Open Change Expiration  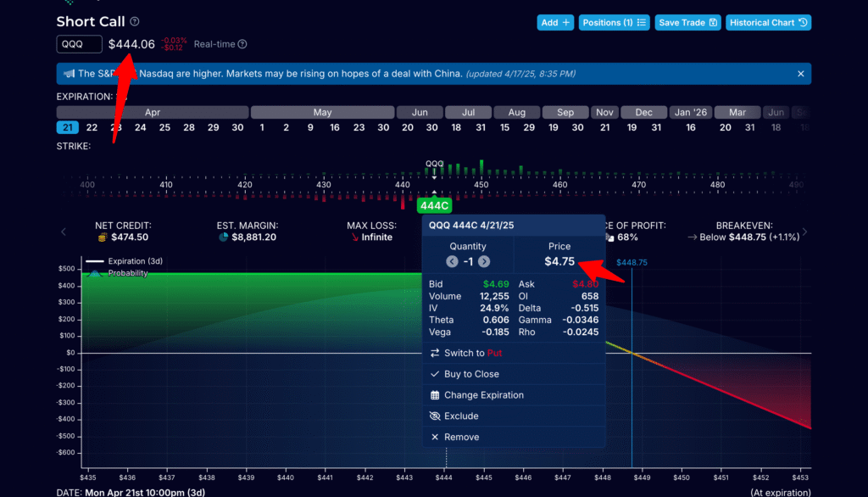(x=513, y=395)
